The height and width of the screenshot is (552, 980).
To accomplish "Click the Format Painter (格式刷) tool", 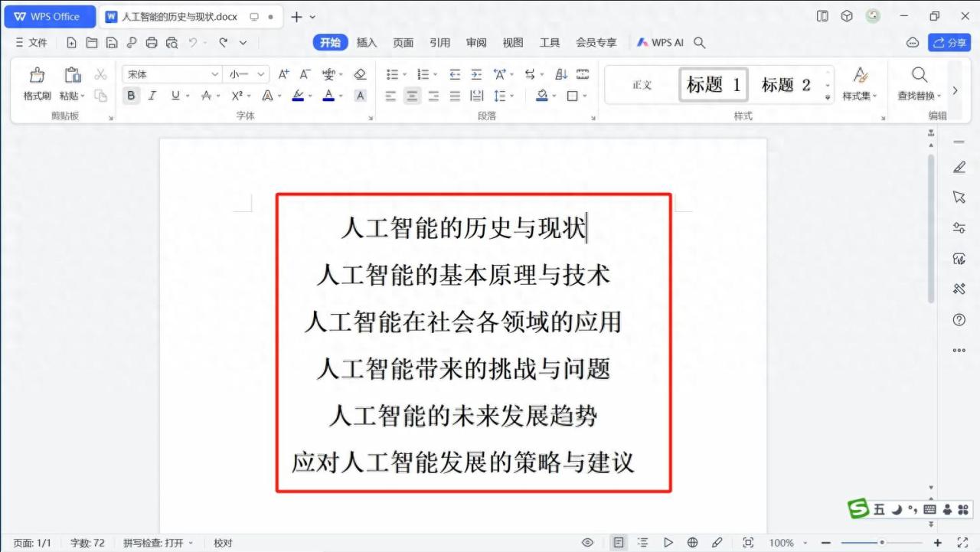I will tap(37, 84).
